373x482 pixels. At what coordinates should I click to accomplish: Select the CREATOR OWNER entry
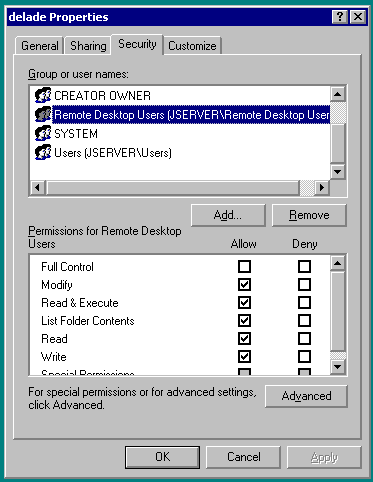[x=103, y=96]
